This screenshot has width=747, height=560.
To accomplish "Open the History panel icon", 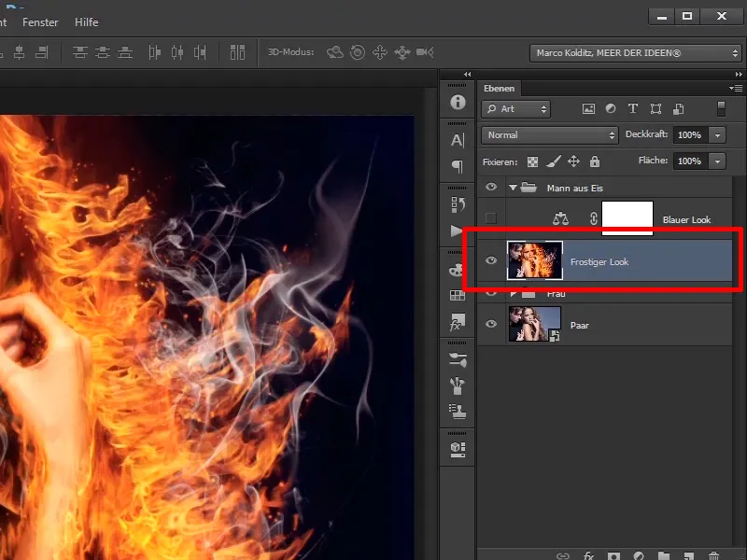I will coord(458,204).
